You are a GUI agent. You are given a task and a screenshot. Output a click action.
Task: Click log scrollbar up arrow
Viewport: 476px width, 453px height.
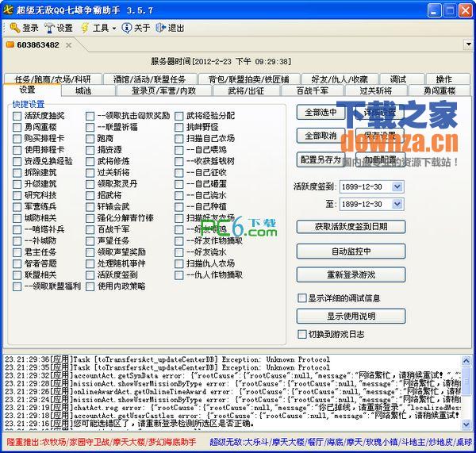466,360
